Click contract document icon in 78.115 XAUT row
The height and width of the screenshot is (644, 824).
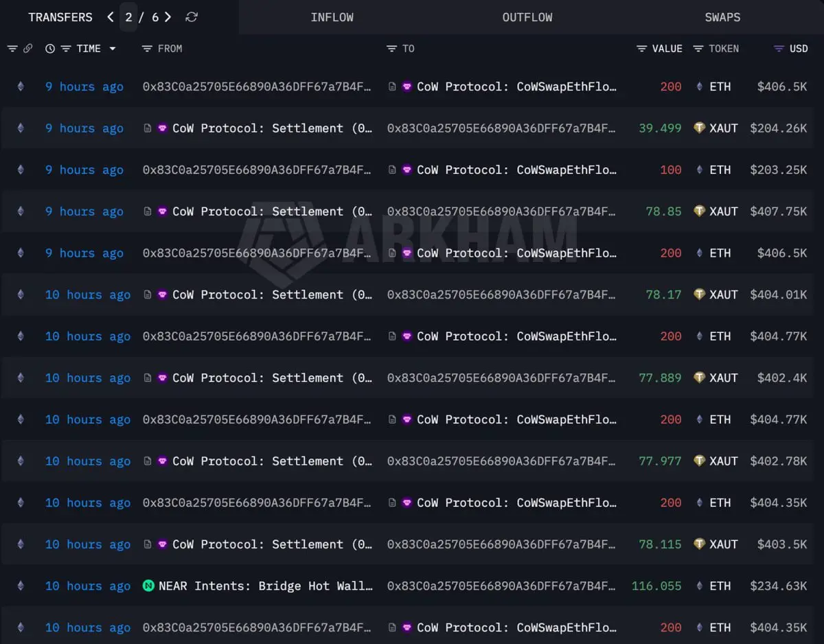click(x=148, y=544)
